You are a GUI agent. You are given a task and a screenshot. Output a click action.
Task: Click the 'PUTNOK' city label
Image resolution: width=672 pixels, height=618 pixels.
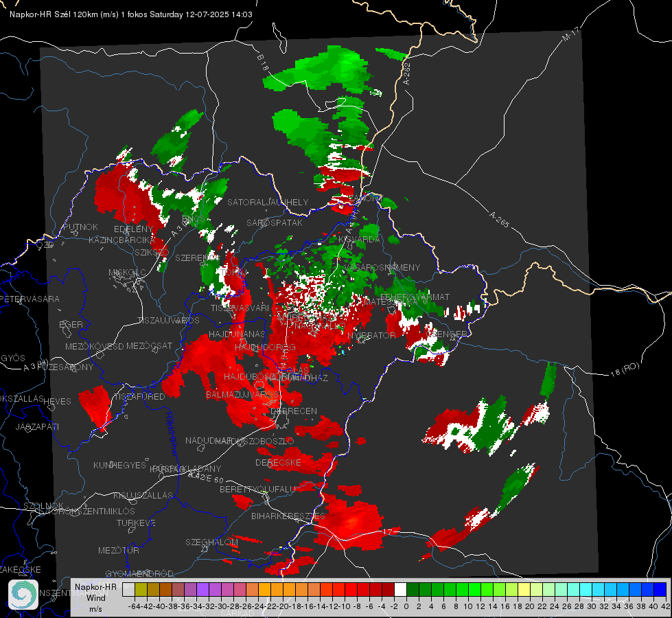click(80, 227)
